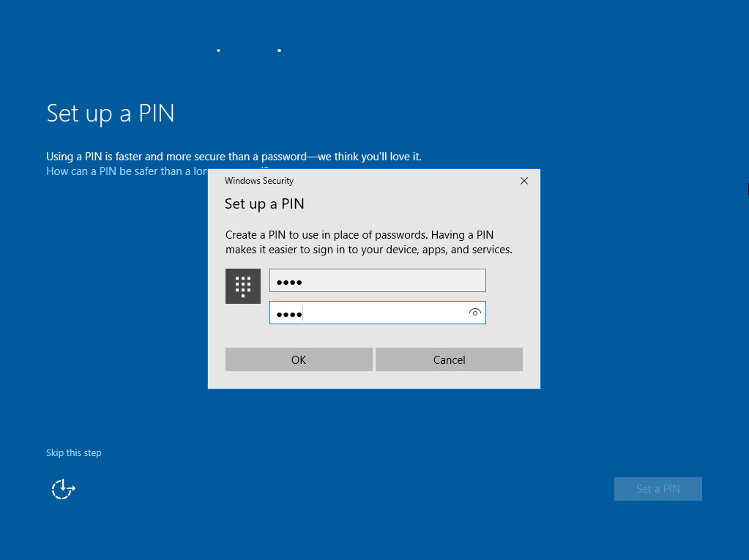
Task: Click the Create a PIN description text
Action: click(369, 242)
